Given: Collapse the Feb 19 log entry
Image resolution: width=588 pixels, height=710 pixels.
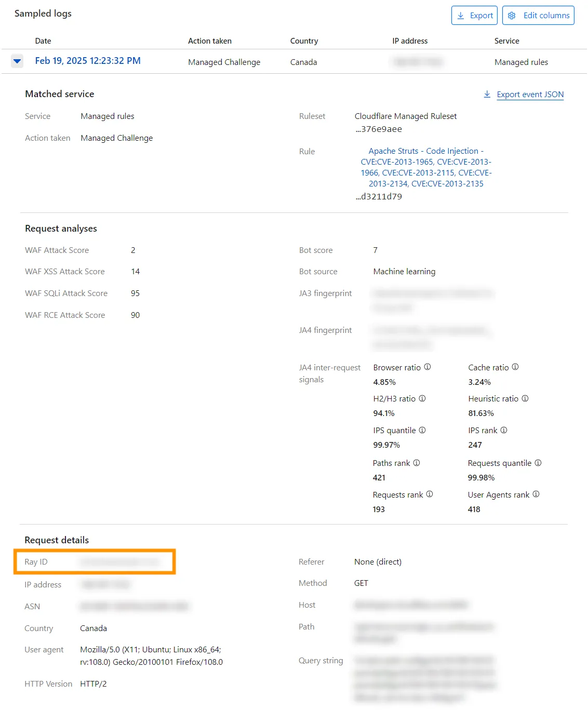Looking at the screenshot, I should [x=17, y=61].
